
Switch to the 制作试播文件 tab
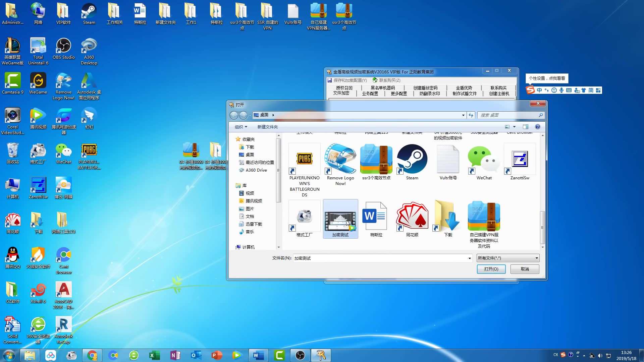[x=465, y=94]
